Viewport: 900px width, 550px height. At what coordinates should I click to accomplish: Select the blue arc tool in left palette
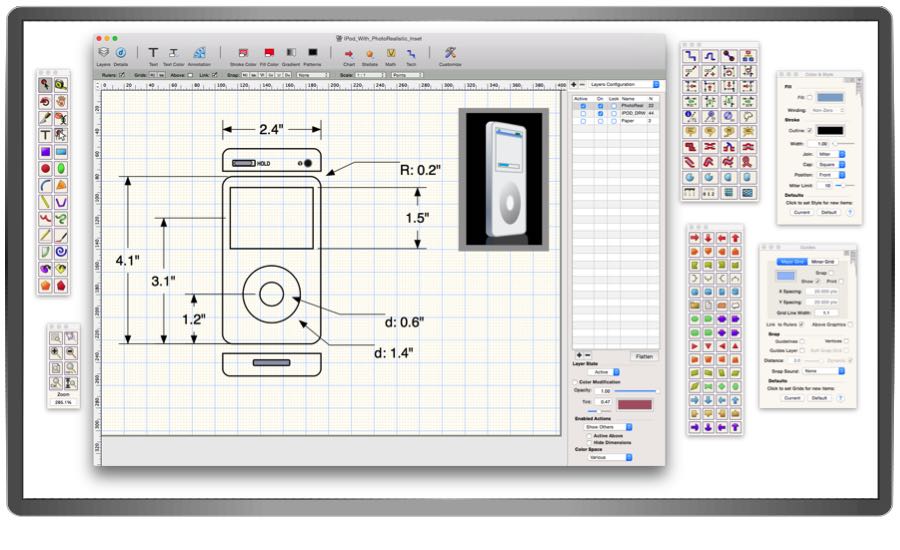45,185
